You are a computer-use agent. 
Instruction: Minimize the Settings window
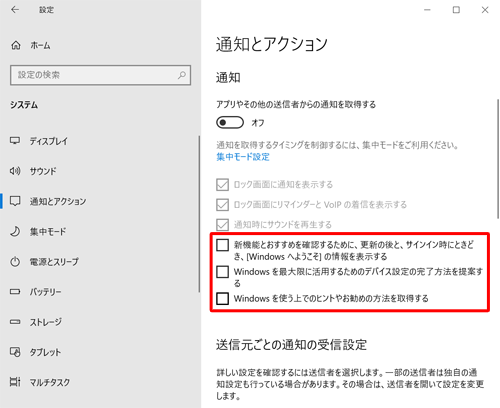427,10
